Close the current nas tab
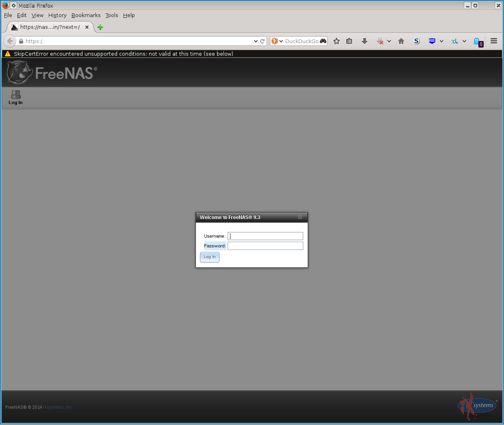The image size is (504, 425). (x=87, y=27)
